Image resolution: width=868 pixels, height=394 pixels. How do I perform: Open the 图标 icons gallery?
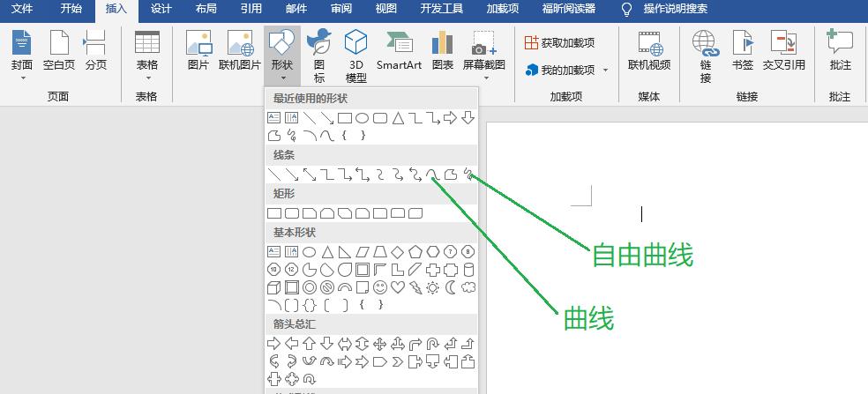(319, 56)
